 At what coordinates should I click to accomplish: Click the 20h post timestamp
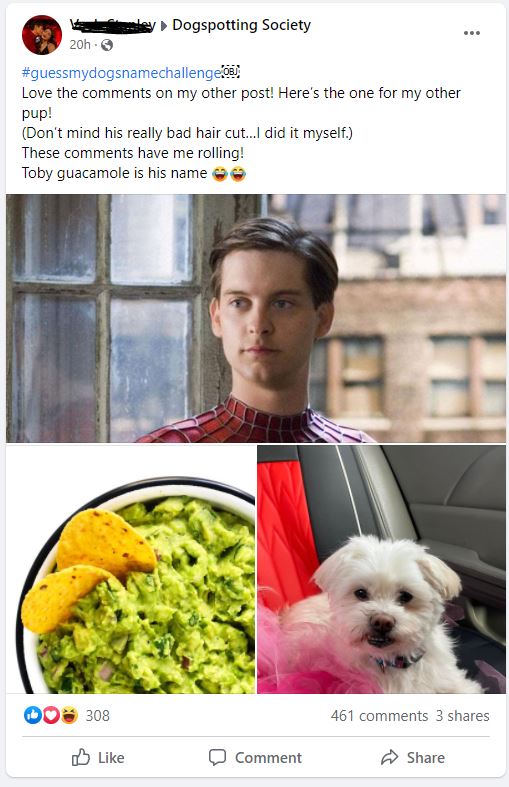pos(80,45)
